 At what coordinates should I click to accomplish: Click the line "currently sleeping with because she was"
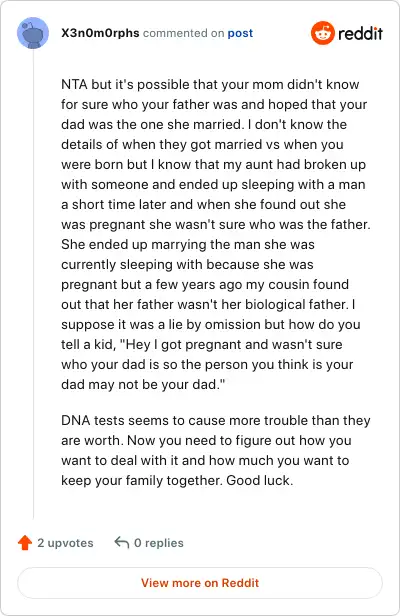187,264
